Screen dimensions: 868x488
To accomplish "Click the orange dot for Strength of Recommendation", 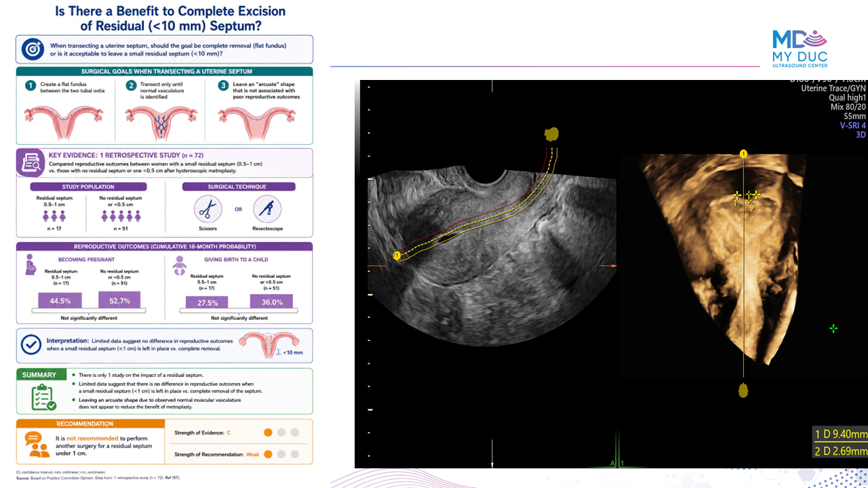I will (268, 454).
